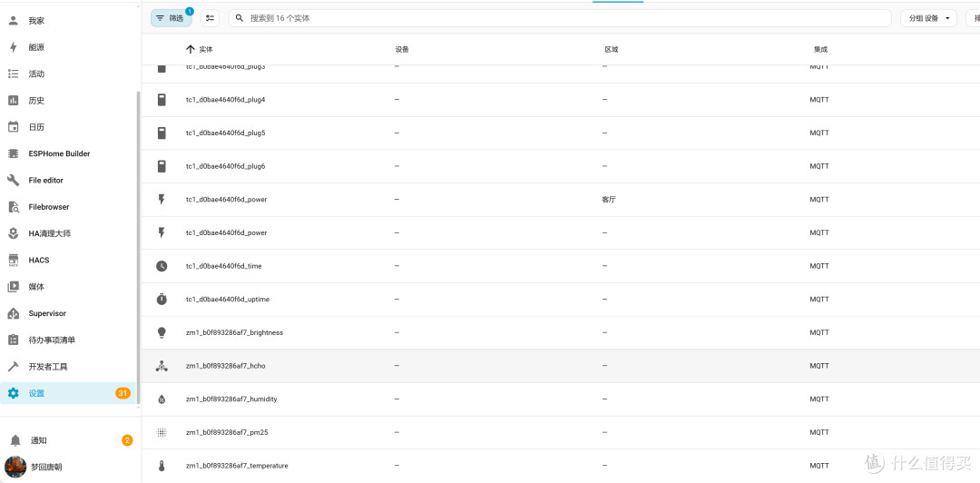Toggle the selection mode checklist button

[x=210, y=18]
